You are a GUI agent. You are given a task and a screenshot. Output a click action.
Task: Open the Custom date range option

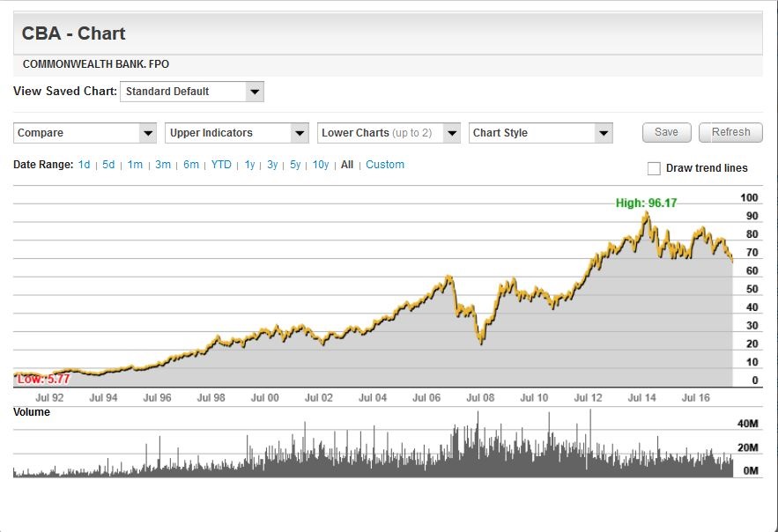tap(385, 165)
